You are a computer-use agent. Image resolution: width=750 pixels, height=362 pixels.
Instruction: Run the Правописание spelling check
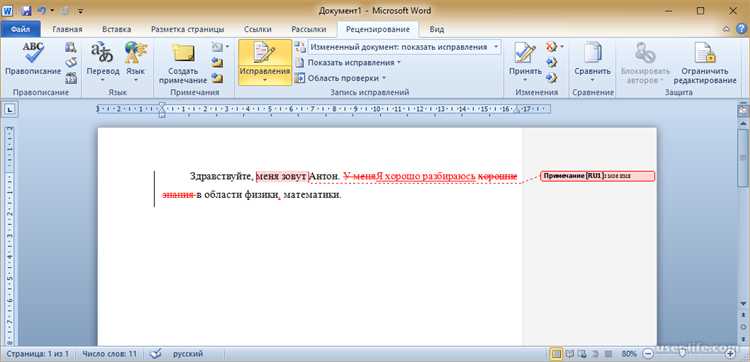pos(33,59)
